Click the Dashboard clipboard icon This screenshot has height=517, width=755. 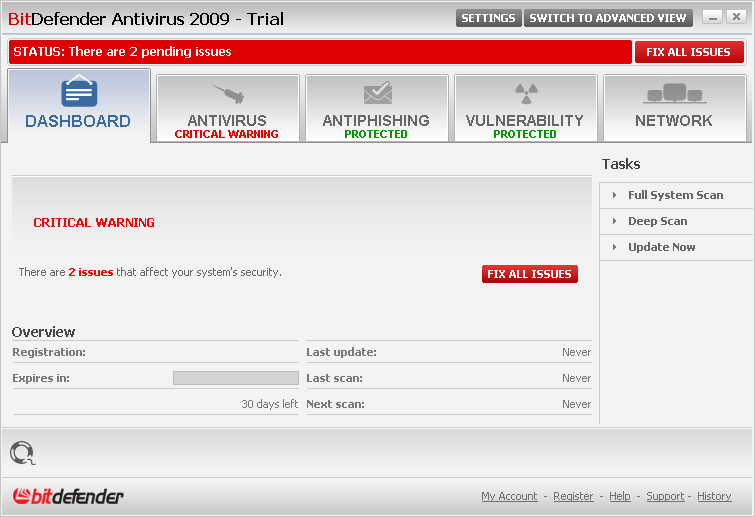coord(79,90)
